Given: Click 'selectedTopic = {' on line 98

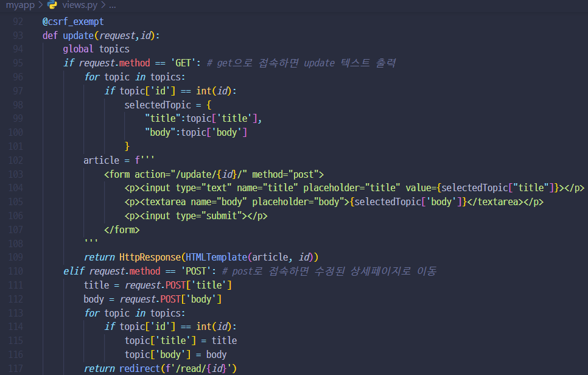Looking at the screenshot, I should pyautogui.click(x=168, y=105).
